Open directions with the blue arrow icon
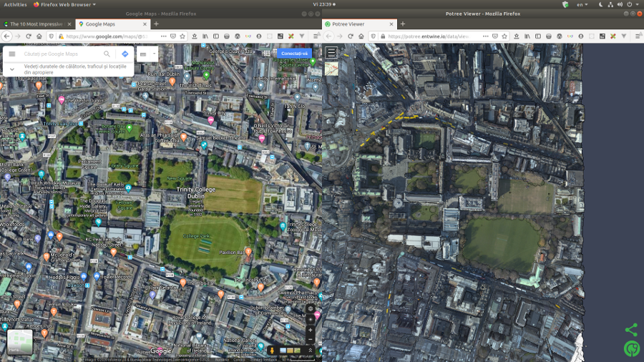This screenshot has width=644, height=362. 125,54
